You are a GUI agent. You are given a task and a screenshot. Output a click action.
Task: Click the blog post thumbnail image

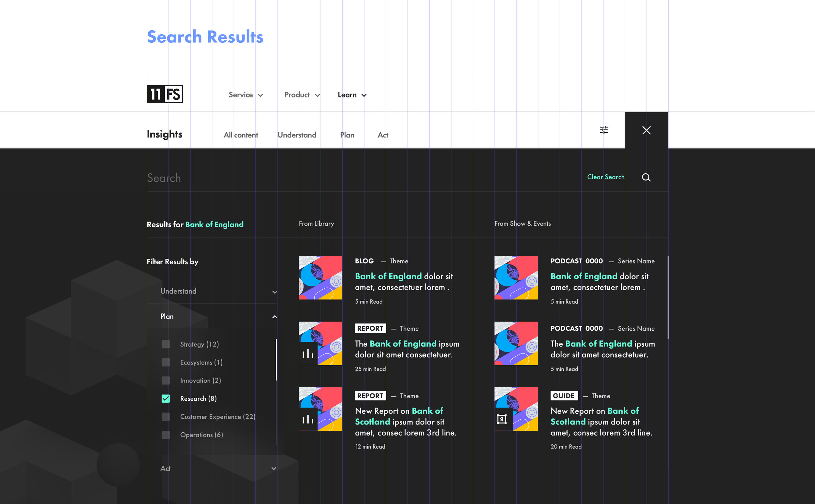pyautogui.click(x=320, y=278)
